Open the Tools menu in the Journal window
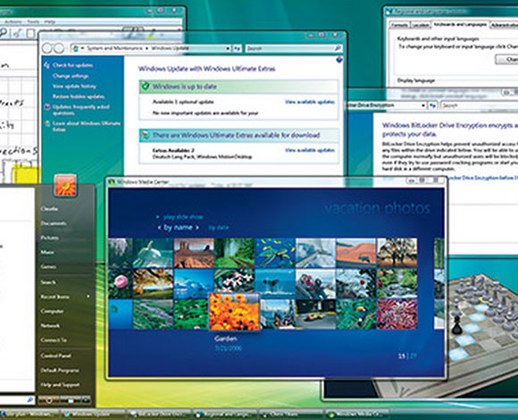 pos(33,21)
